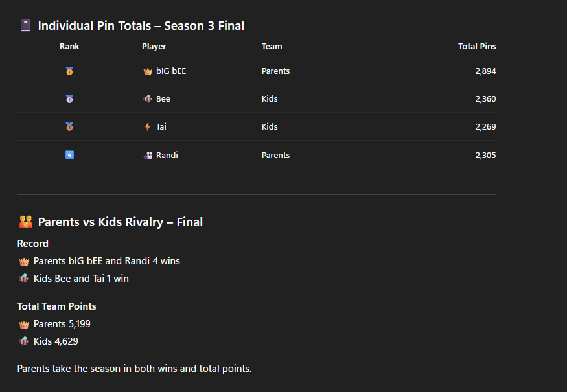Select the 2,894 total pins cell
Image resolution: width=567 pixels, height=392 pixels.
485,71
